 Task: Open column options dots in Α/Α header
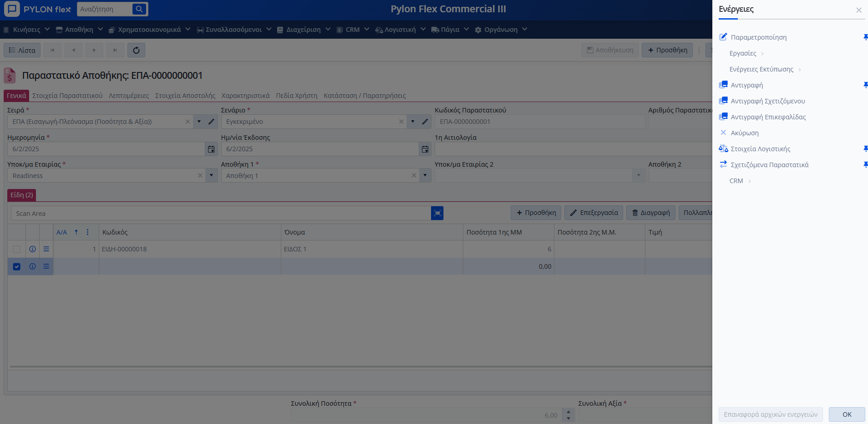coord(87,232)
